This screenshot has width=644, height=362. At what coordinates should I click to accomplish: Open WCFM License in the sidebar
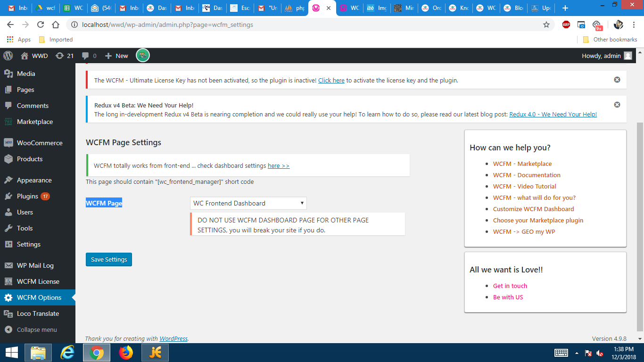click(38, 281)
